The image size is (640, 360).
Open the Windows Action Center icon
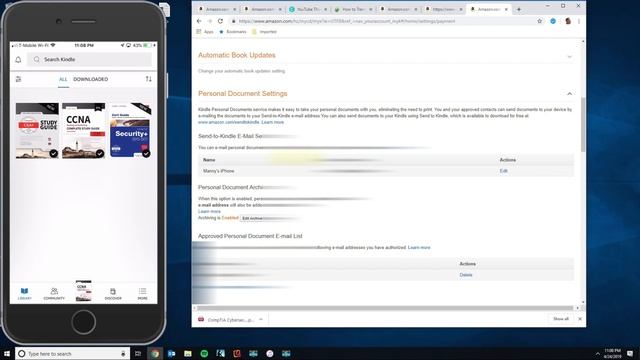[631, 353]
